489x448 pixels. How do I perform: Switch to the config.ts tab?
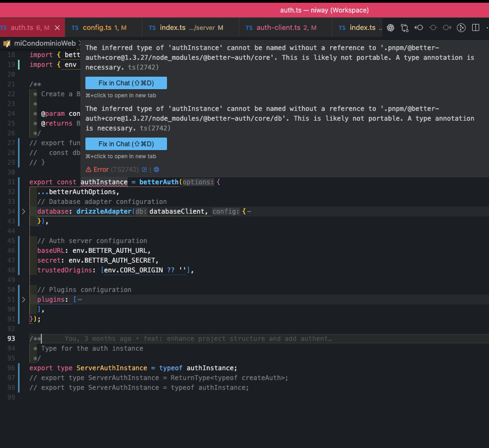coord(97,28)
